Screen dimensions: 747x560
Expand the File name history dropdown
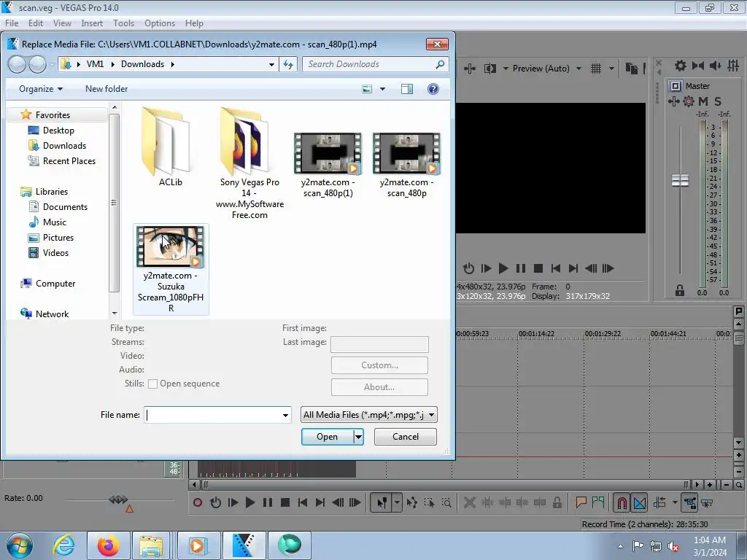click(x=285, y=415)
